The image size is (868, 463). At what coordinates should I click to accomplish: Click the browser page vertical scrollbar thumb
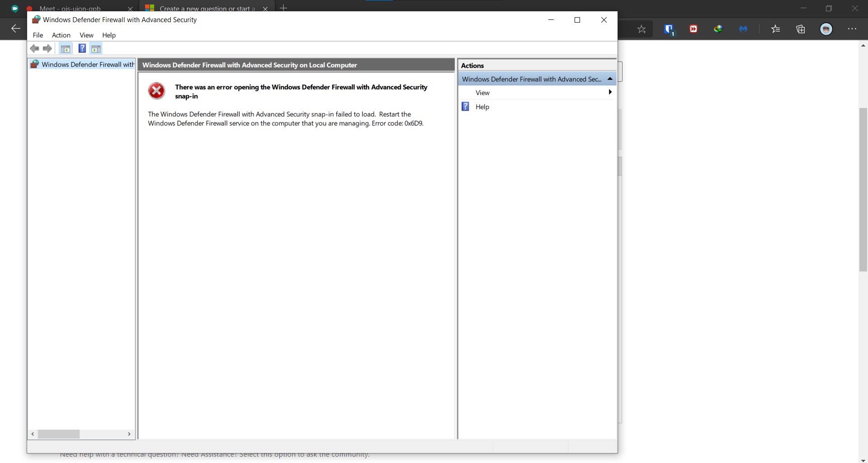[863, 190]
